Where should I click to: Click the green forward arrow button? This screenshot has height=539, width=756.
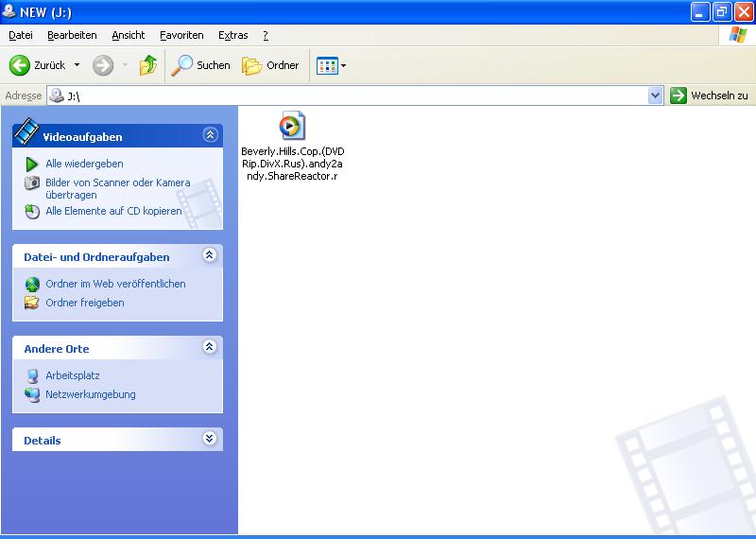[103, 65]
